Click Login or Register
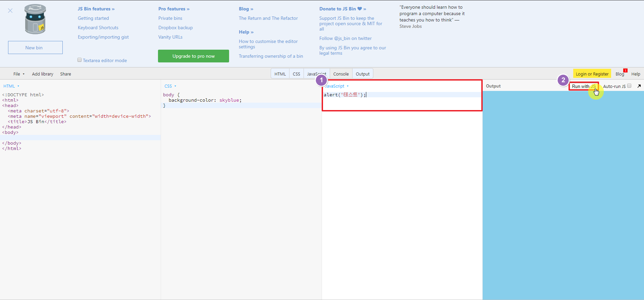This screenshot has width=644, height=300. click(592, 74)
